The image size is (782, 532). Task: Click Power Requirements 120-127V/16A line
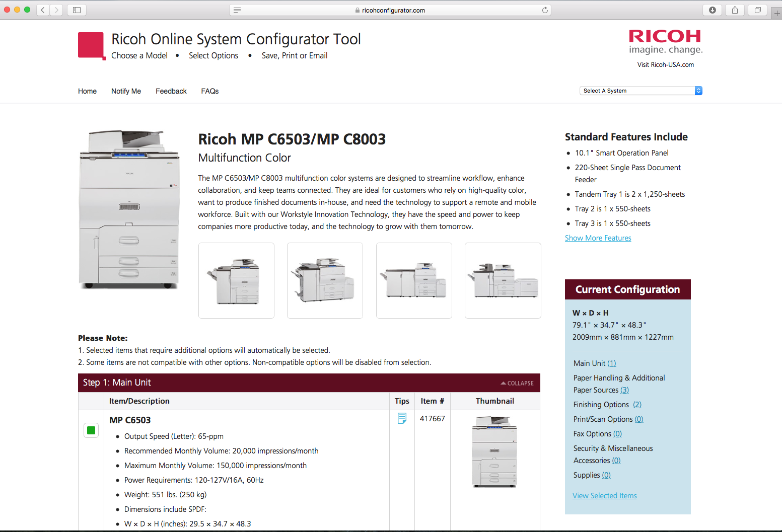[194, 480]
